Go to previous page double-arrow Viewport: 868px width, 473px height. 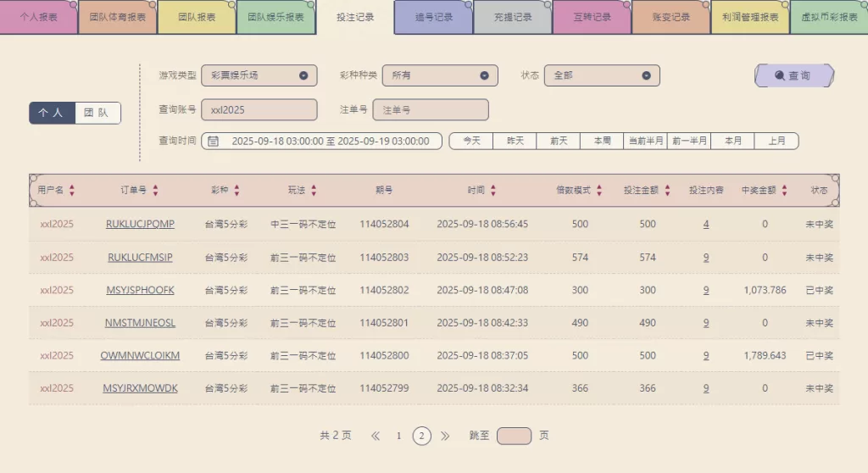point(376,436)
